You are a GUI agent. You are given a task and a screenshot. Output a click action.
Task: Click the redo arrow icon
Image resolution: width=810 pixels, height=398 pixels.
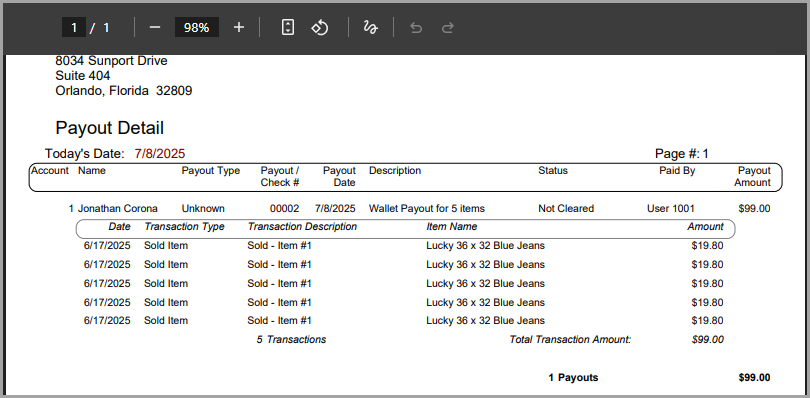[448, 28]
